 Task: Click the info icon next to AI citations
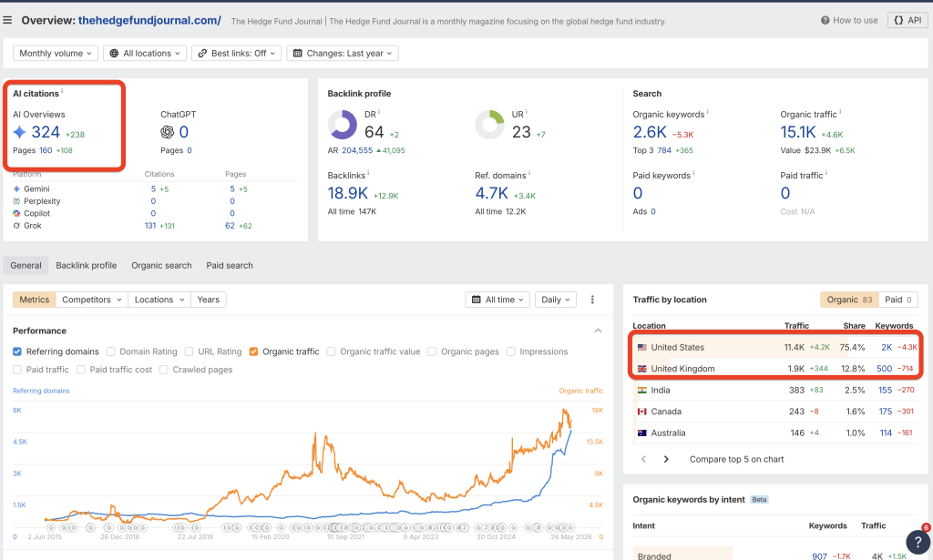62,91
